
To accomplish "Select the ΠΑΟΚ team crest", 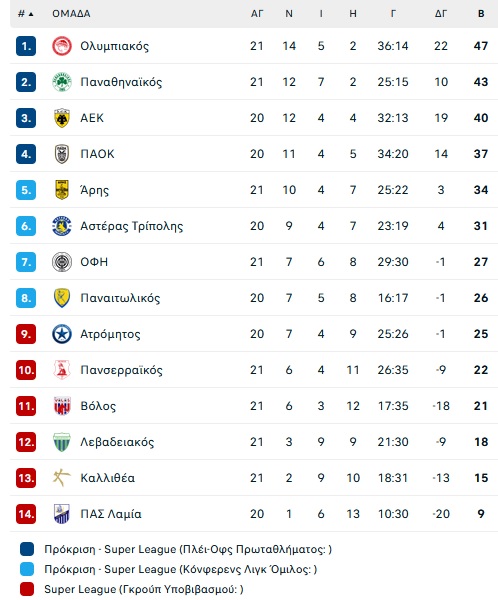I will pos(62,154).
